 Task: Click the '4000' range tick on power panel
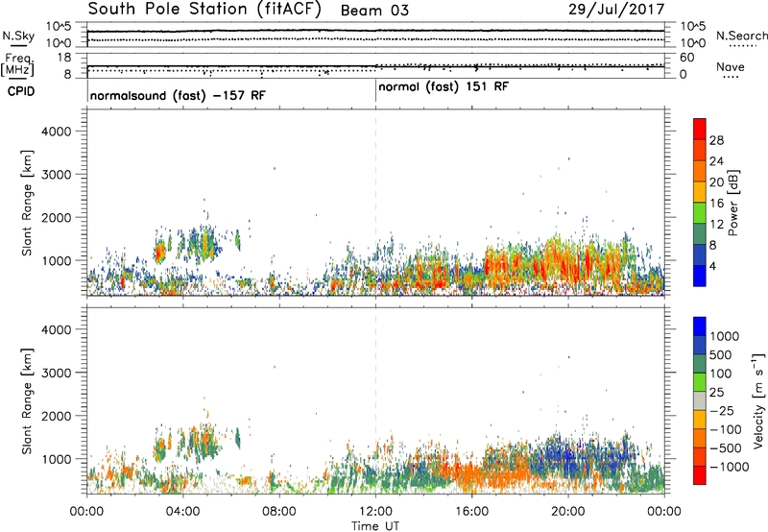coord(57,132)
